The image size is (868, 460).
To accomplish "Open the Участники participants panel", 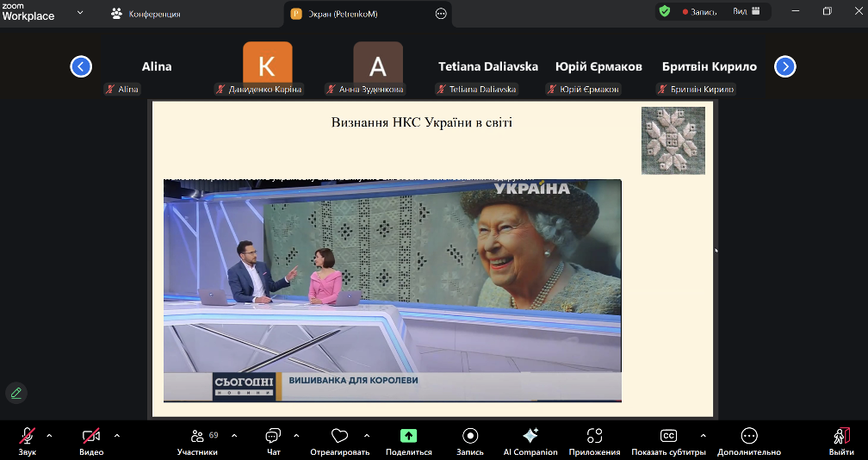I will (x=197, y=437).
